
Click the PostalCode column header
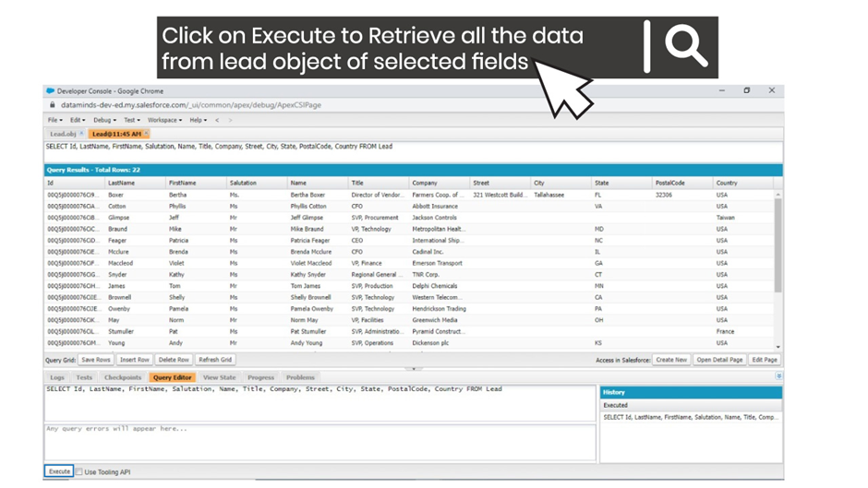click(682, 183)
